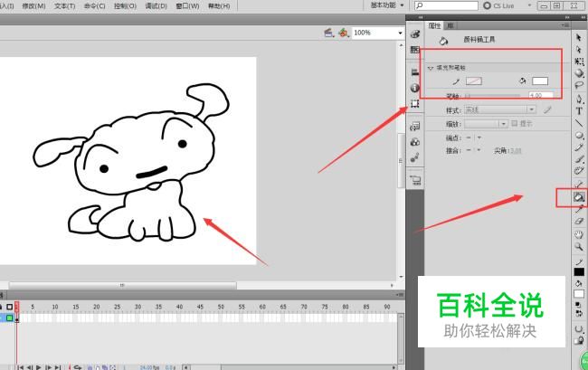Click the help search input field
This screenshot has width=588, height=370.
(x=446, y=5)
